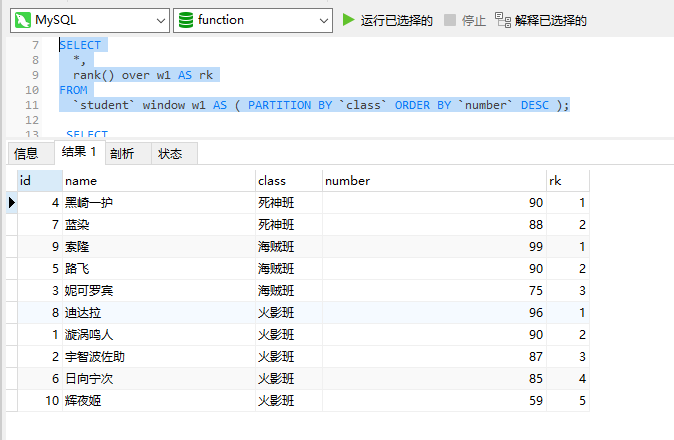This screenshot has width=674, height=440.
Task: Select the cell 漩涡鸣人
Action: (x=159, y=334)
